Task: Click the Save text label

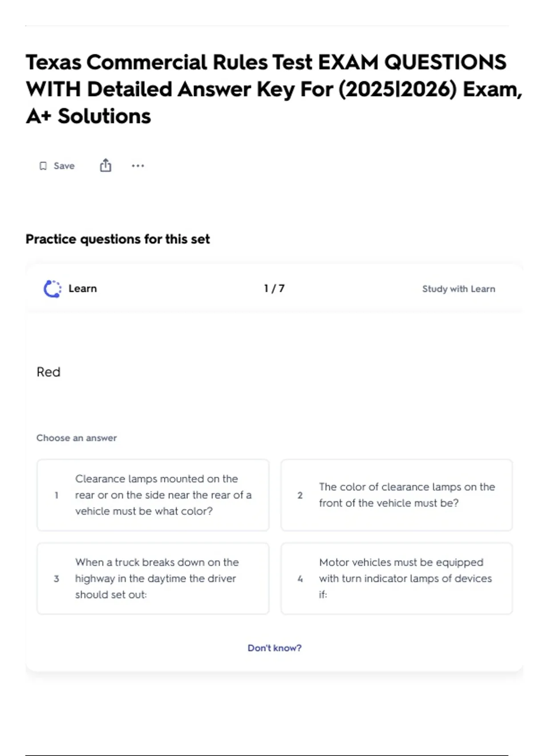Action: click(64, 166)
